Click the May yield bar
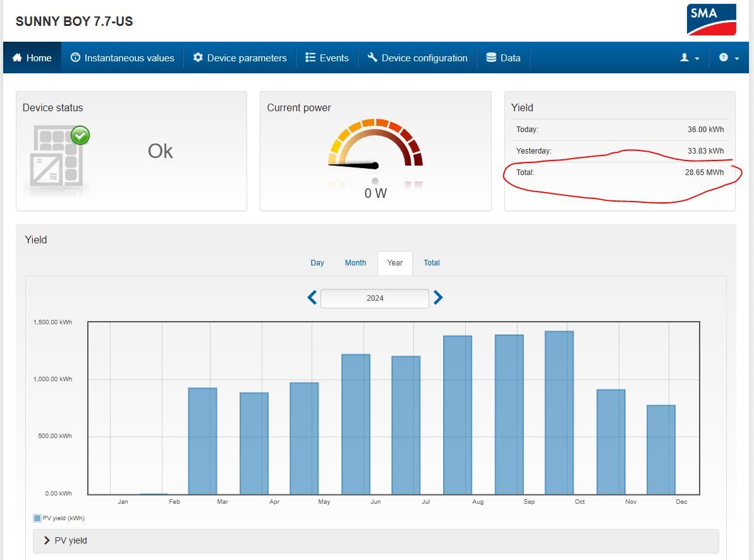Screen dimensions: 754x560 pos(305,438)
